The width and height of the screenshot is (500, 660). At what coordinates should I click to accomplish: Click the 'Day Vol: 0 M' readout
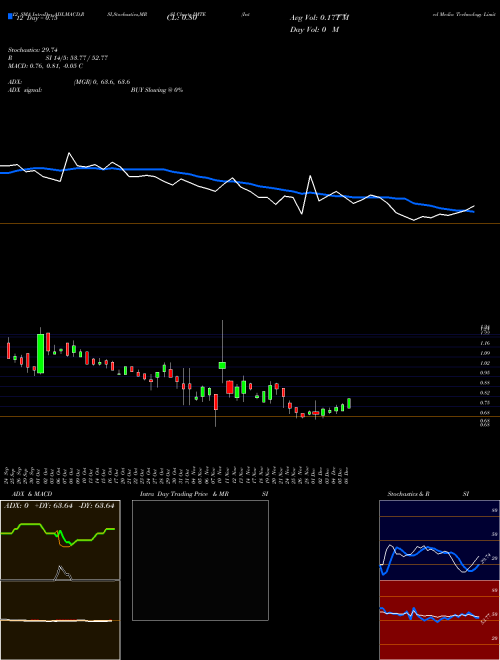tap(314, 29)
